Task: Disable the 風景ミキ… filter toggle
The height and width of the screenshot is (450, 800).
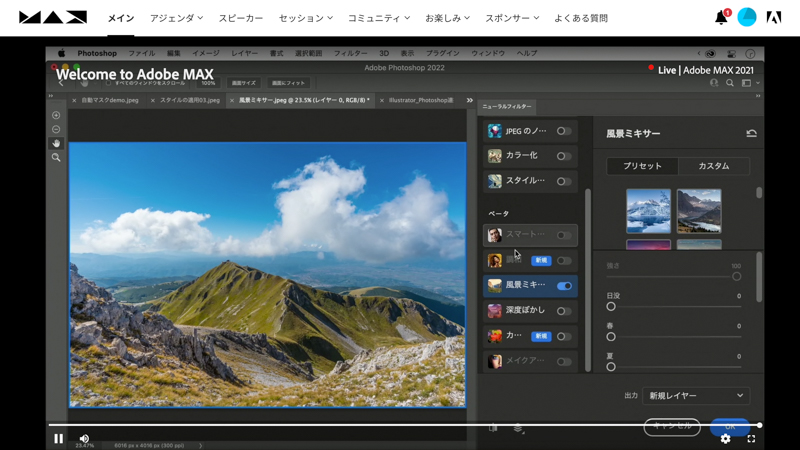Action: tap(564, 286)
